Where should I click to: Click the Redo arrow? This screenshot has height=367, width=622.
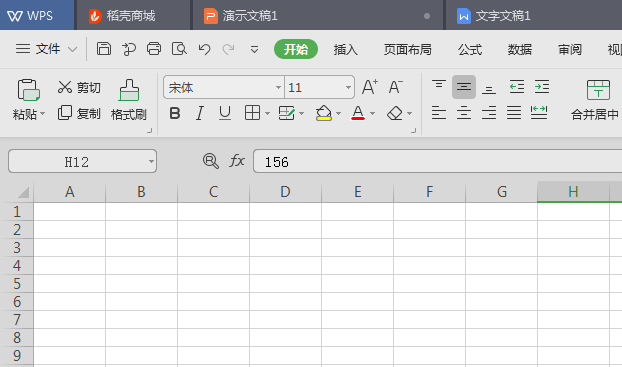click(x=228, y=49)
